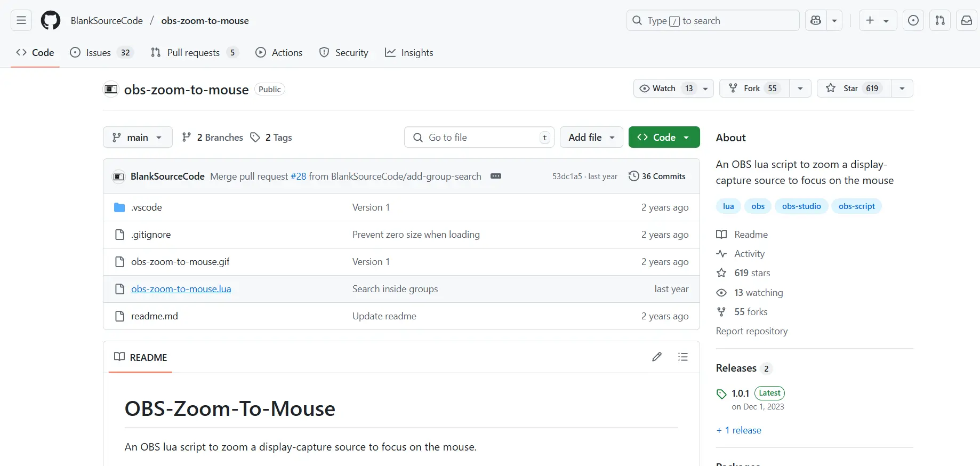The image size is (980, 466).
Task: Open the Issues tab
Action: 102,52
